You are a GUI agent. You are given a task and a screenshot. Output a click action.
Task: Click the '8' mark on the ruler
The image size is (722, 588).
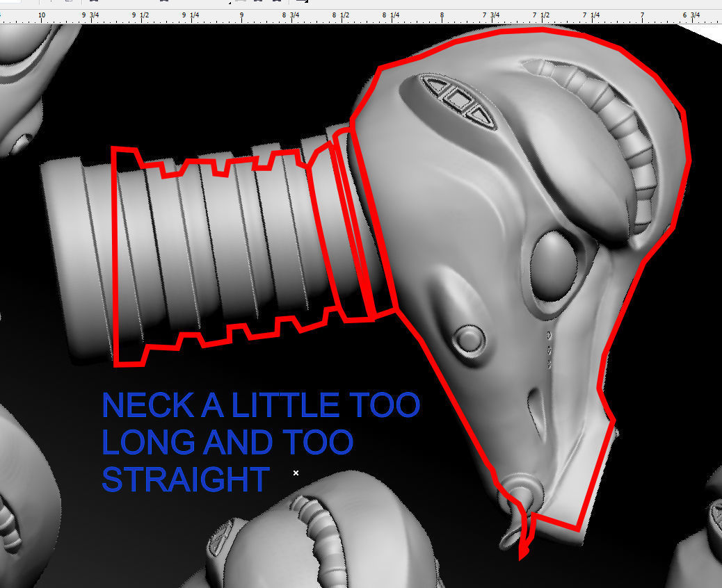click(442, 15)
